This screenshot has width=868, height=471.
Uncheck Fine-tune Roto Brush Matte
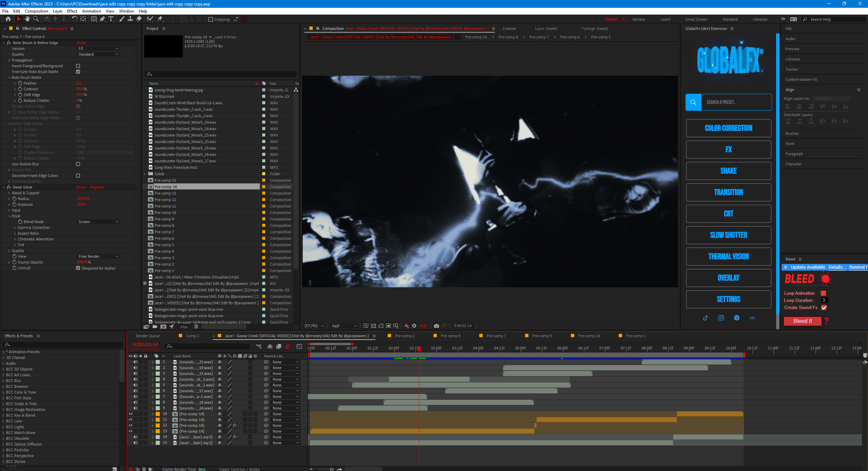click(78, 72)
